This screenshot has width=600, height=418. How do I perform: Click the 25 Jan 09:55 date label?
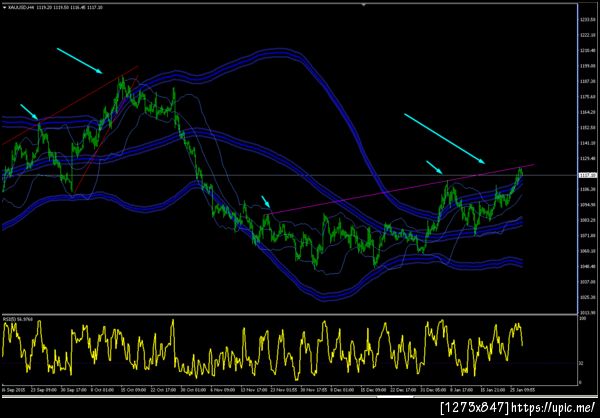point(524,390)
